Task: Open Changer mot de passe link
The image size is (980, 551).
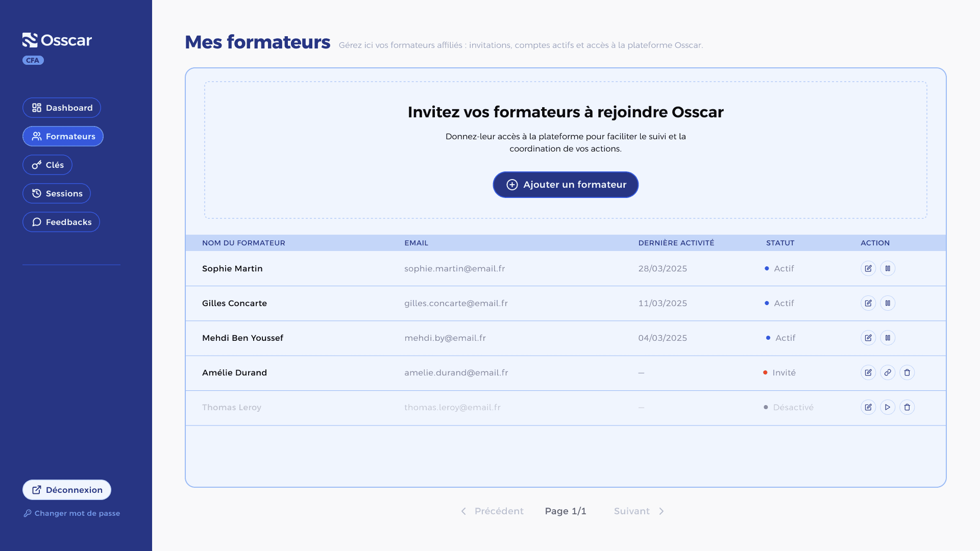Action: 72,513
